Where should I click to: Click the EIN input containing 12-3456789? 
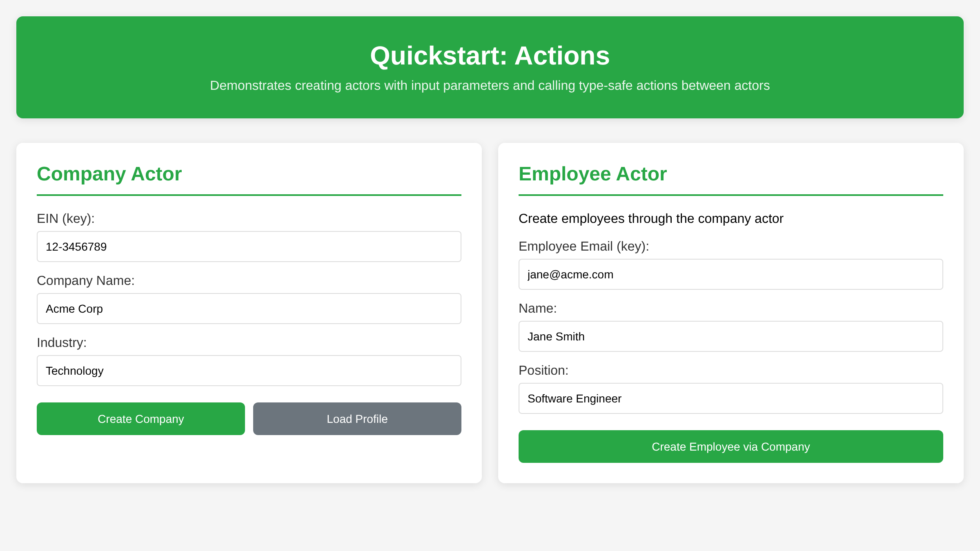pyautogui.click(x=249, y=247)
